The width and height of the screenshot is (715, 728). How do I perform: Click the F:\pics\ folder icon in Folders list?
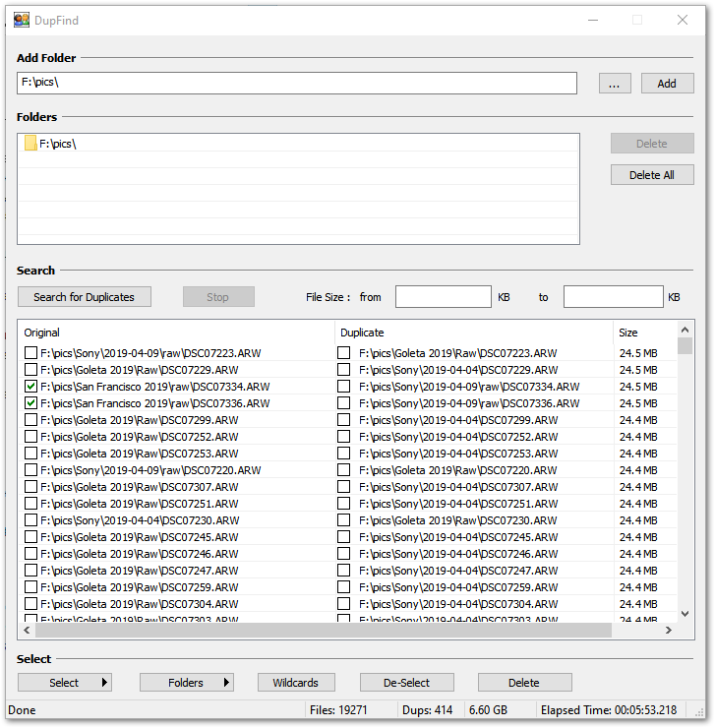(30, 144)
